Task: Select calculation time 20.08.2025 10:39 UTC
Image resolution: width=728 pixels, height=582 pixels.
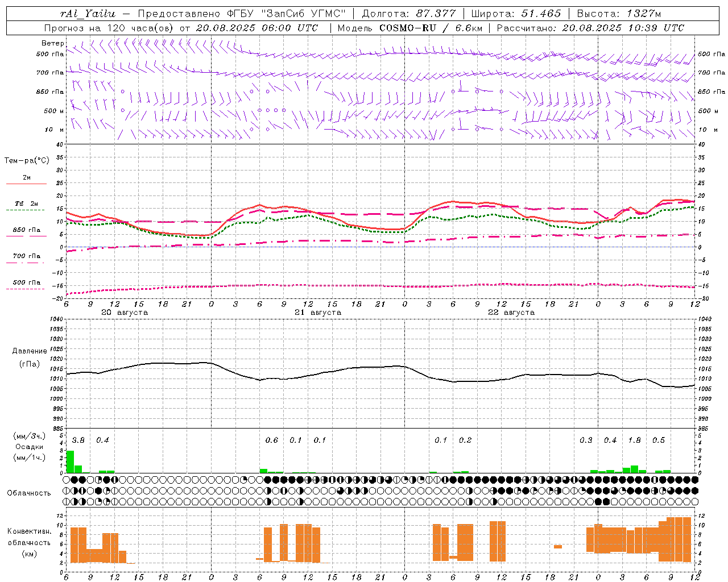Action: pyautogui.click(x=623, y=28)
